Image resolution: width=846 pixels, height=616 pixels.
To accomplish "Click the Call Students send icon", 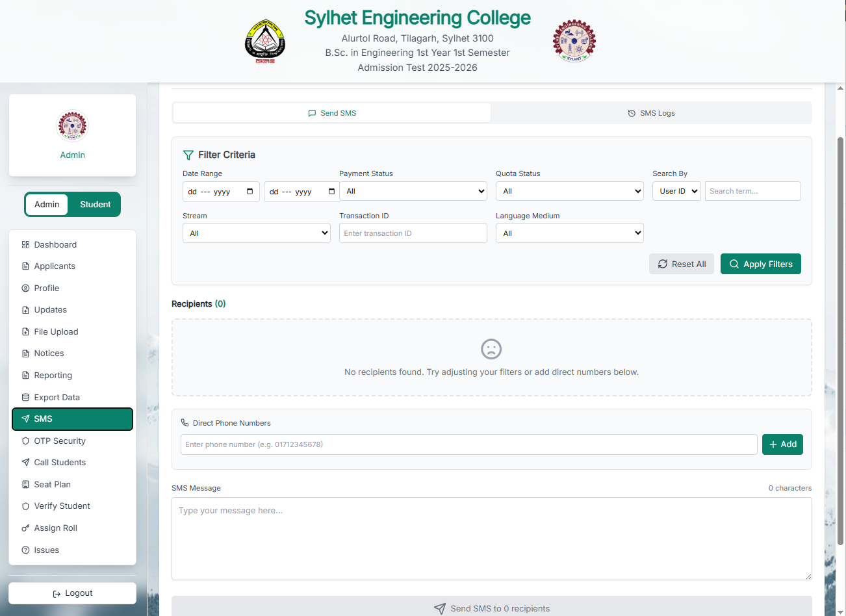I will 25,463.
